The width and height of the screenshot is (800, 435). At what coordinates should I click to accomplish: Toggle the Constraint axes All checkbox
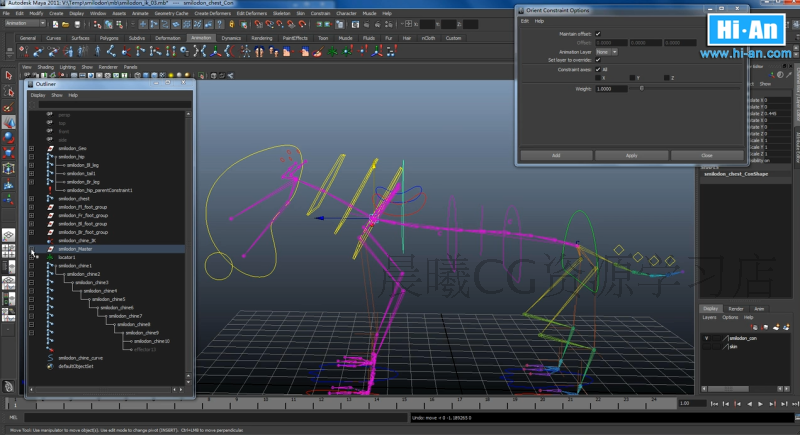[598, 69]
